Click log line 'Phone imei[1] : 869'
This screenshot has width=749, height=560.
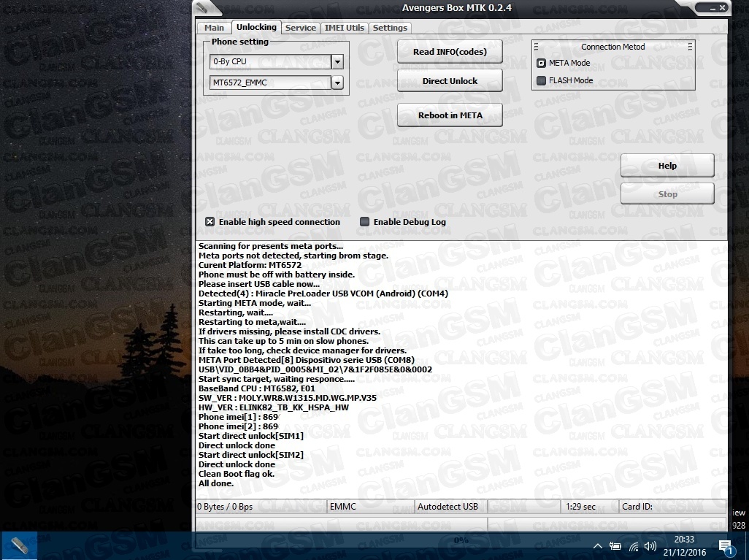pyautogui.click(x=239, y=417)
